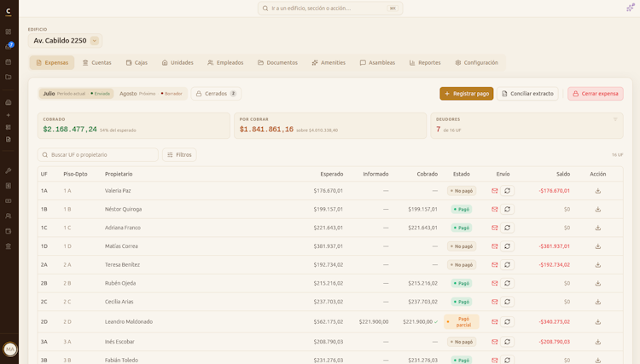The width and height of the screenshot is (640, 364).
Task: Click the refresh icon in Leandro Maldonado row
Action: tap(508, 321)
